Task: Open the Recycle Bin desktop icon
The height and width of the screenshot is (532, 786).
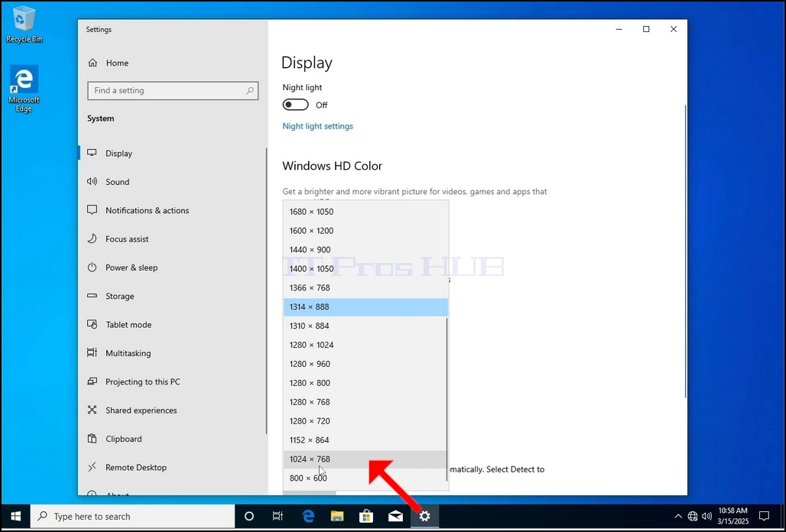Action: coord(24,24)
